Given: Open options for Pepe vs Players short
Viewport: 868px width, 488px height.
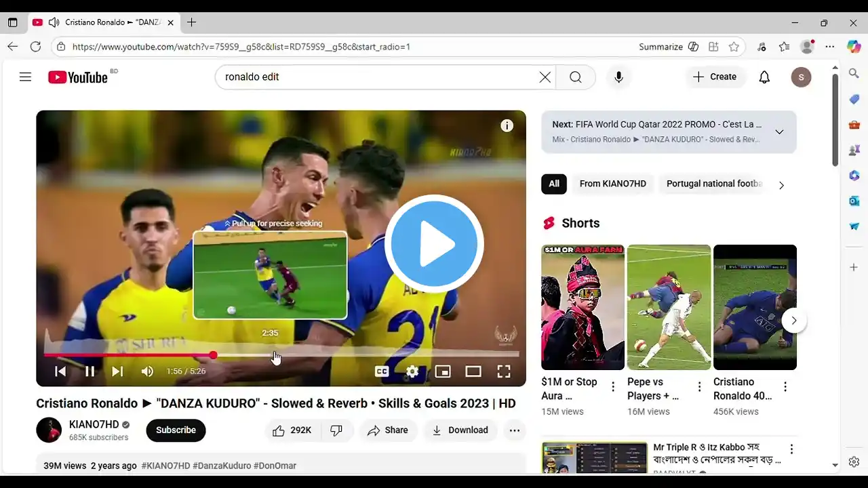Looking at the screenshot, I should point(699,387).
